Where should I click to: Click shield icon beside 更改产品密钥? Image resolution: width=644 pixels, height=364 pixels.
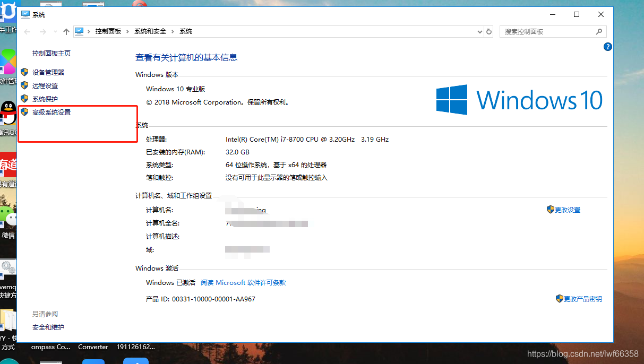pos(560,299)
